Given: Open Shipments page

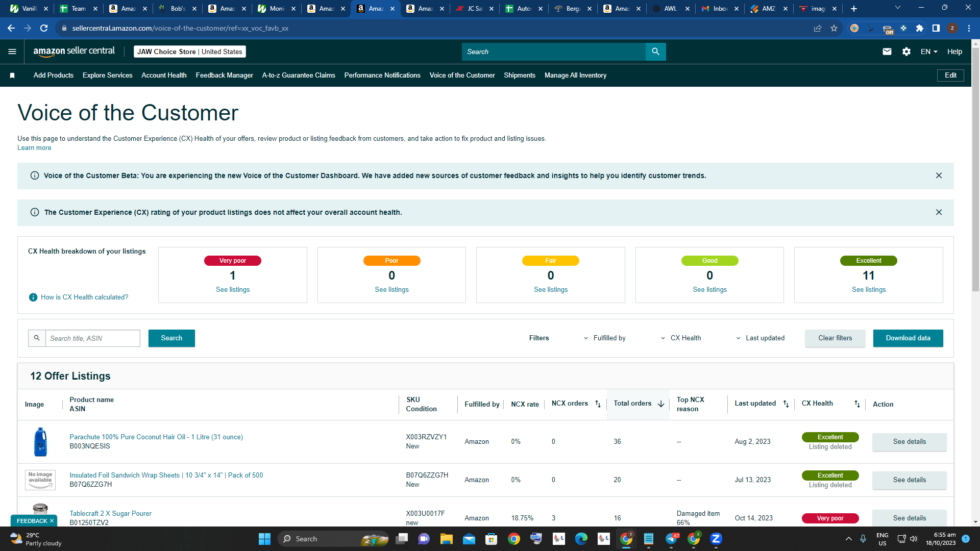Looking at the screenshot, I should click(x=520, y=76).
